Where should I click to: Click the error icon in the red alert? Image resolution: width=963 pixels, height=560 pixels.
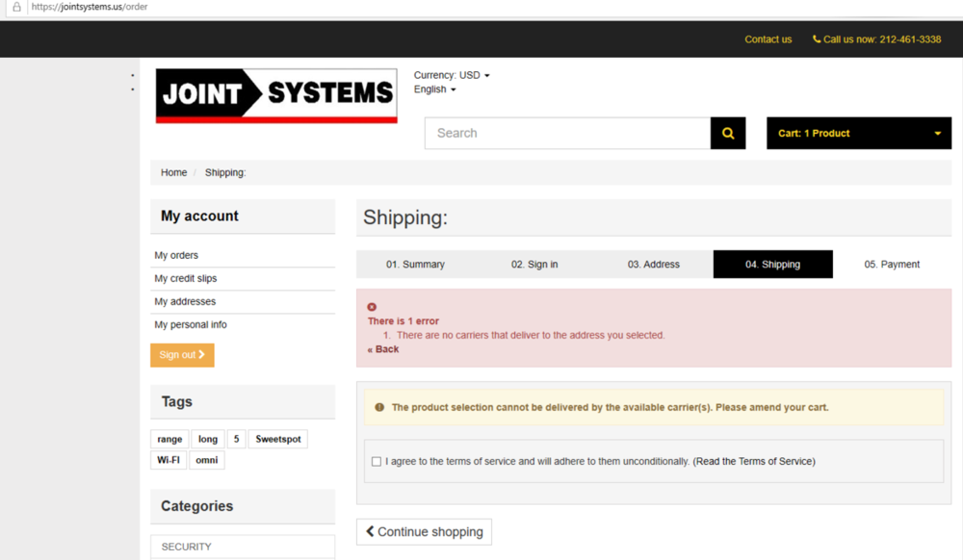point(373,307)
